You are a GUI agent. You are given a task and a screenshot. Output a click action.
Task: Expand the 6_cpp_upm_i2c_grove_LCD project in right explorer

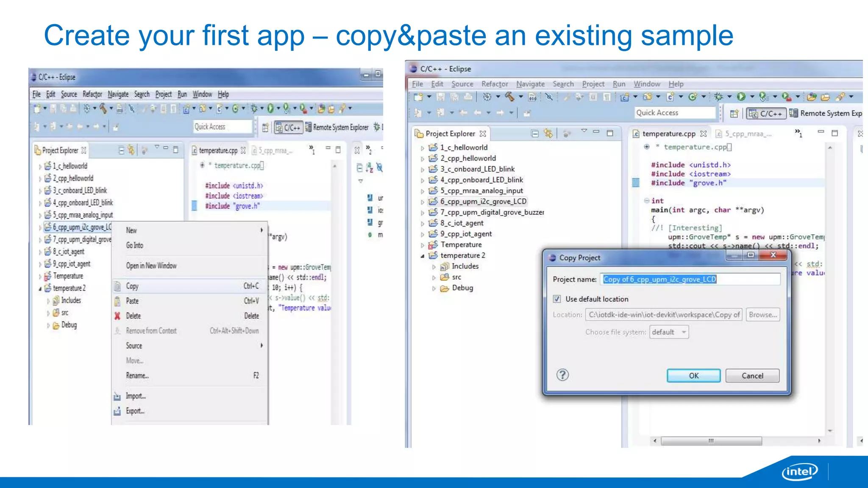pos(422,202)
